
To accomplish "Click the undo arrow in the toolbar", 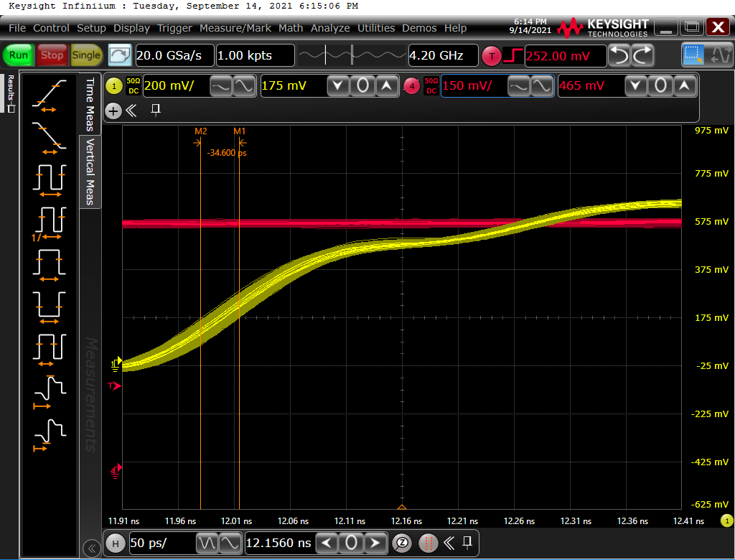I will pyautogui.click(x=619, y=55).
